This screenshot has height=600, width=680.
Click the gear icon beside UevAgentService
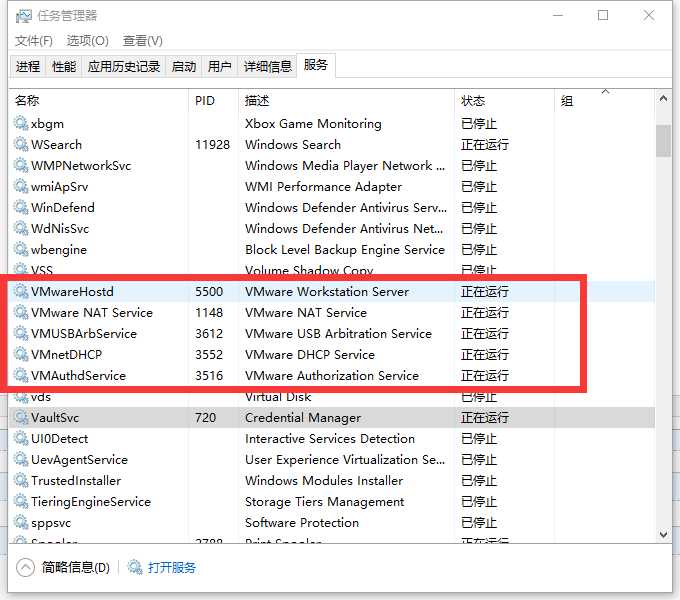click(x=21, y=460)
